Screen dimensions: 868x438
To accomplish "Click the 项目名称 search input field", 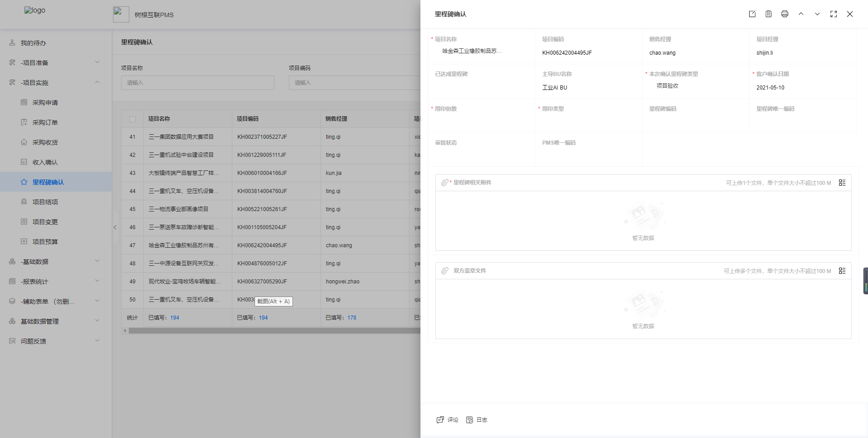I will pos(198,83).
